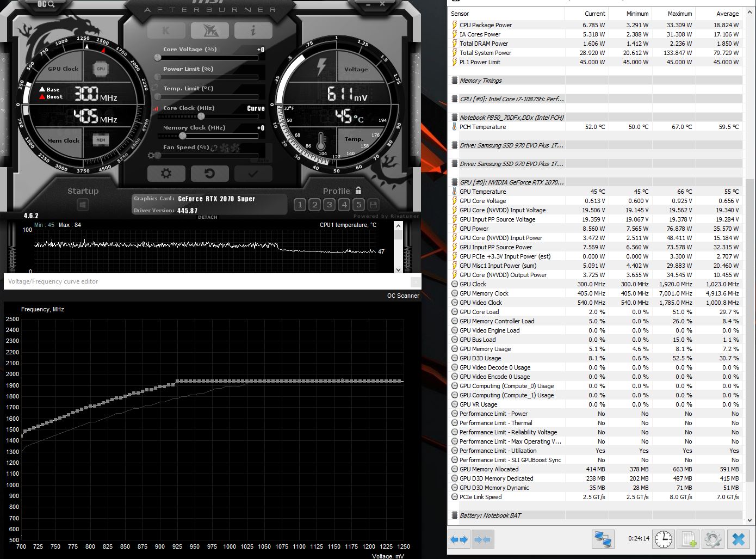Select Performance Limit - Utilization row
Image resolution: width=756 pixels, height=559 pixels.
(596, 451)
